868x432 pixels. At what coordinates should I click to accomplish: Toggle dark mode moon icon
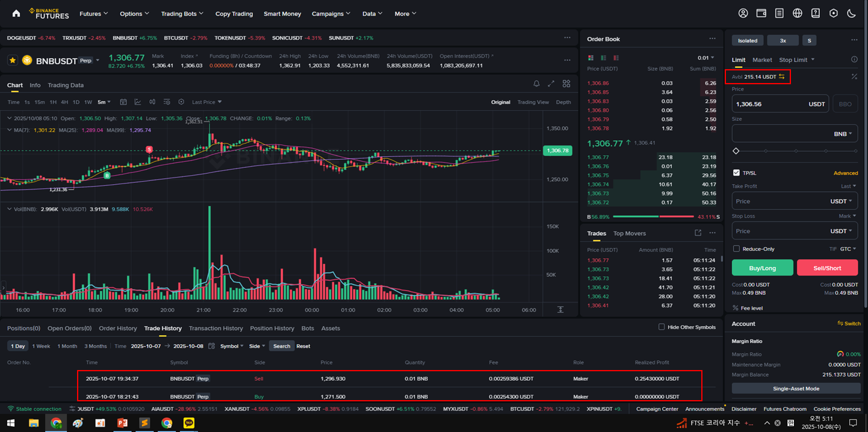852,13
